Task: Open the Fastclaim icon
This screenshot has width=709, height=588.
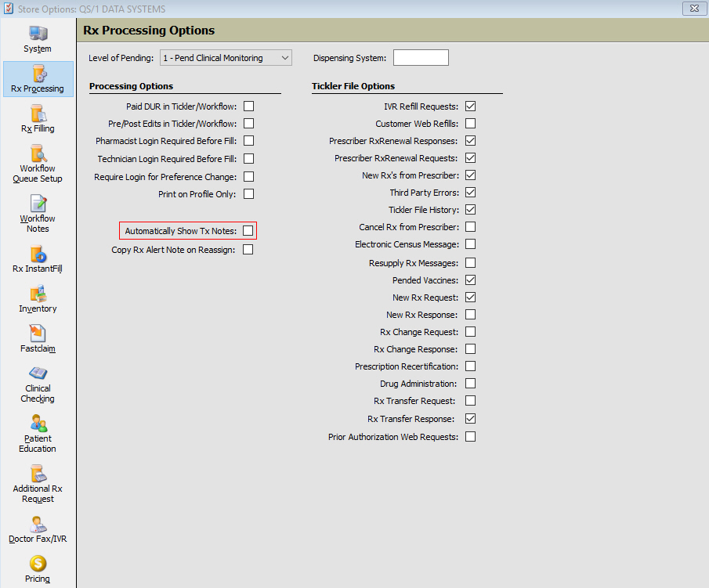Action: point(38,334)
